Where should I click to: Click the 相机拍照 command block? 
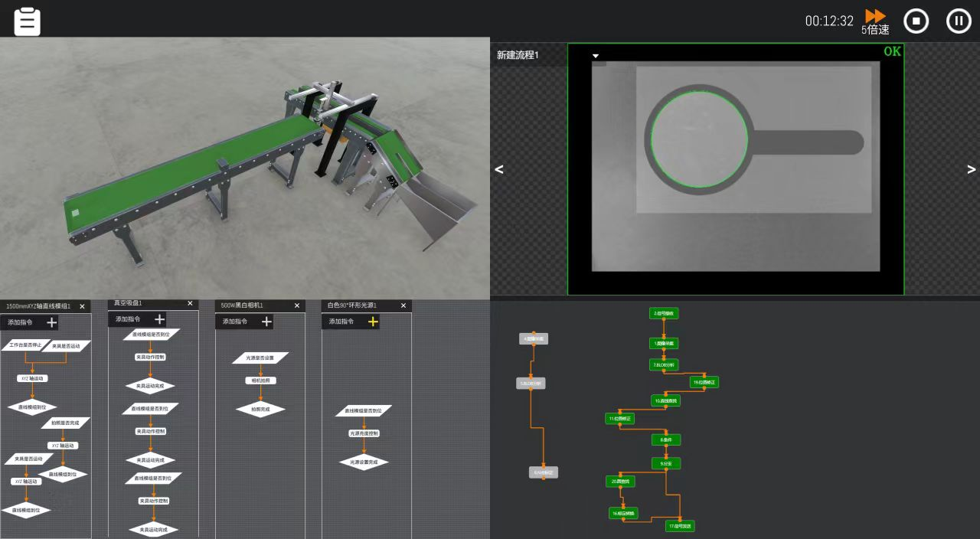click(x=260, y=381)
